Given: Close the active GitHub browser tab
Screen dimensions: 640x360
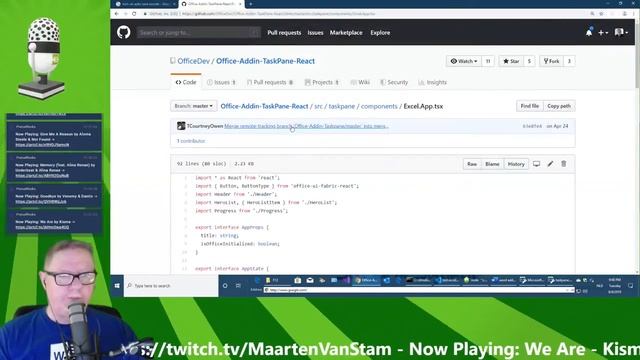Looking at the screenshot, I should pos(240,4).
